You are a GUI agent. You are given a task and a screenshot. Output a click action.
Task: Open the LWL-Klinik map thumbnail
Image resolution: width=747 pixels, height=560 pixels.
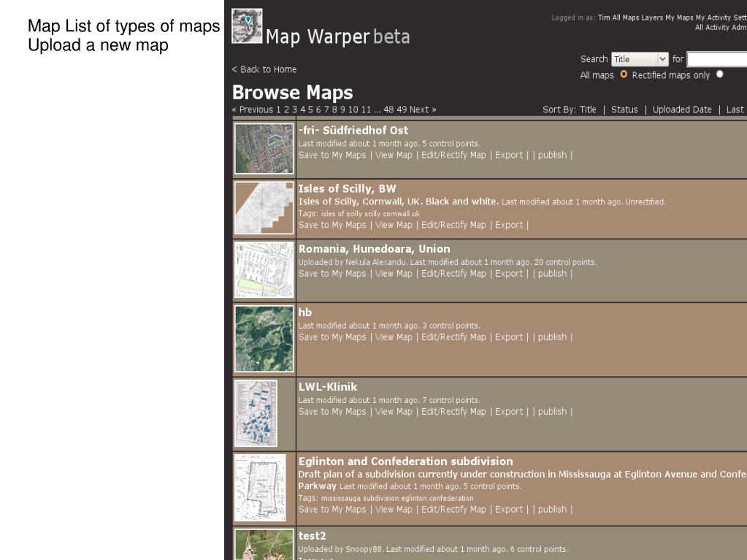(x=256, y=413)
